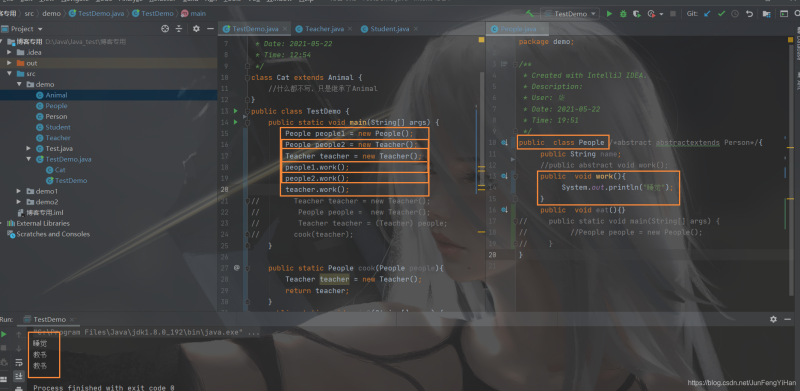Toggle soft-wrap in the Run console
This screenshot has height=391, width=800.
(x=19, y=363)
